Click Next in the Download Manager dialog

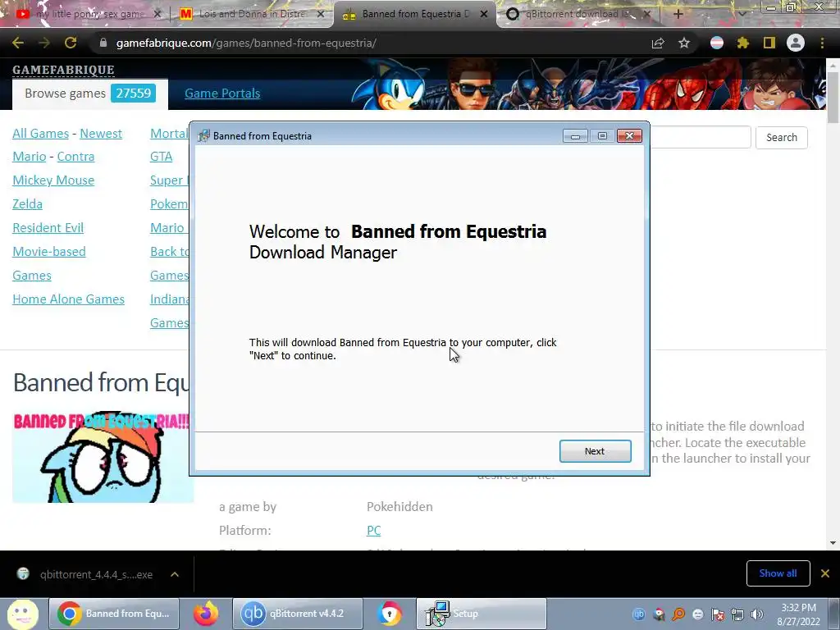tap(596, 451)
